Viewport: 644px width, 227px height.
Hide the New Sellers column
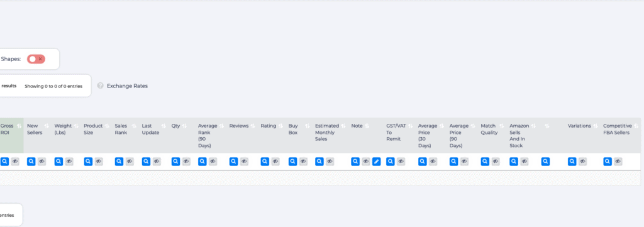pyautogui.click(x=42, y=162)
